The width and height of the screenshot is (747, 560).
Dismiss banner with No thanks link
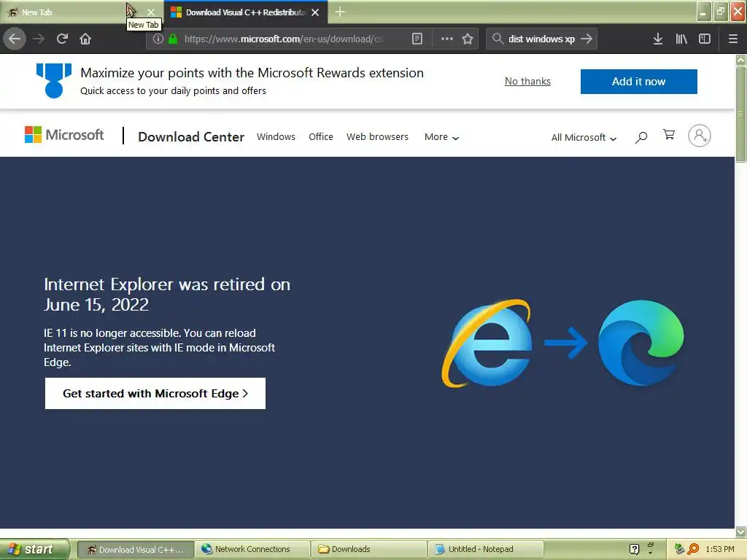click(x=527, y=82)
